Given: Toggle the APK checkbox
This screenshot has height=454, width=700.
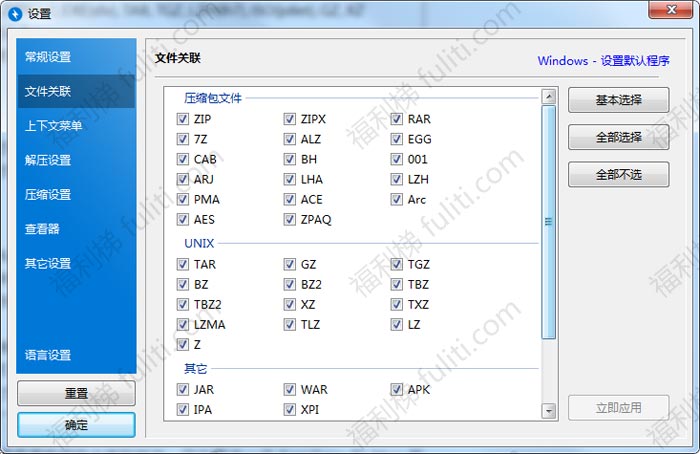Looking at the screenshot, I should (x=396, y=390).
